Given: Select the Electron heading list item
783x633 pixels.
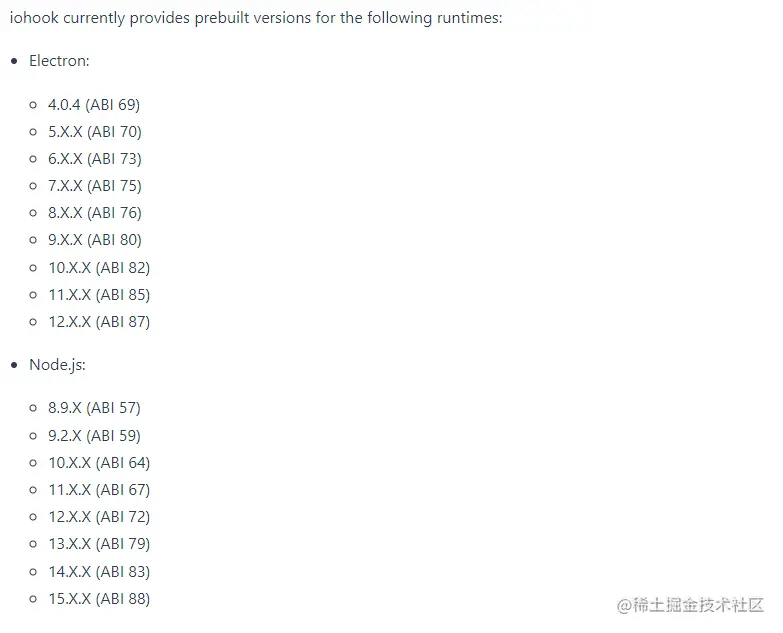Looking at the screenshot, I should point(59,61).
